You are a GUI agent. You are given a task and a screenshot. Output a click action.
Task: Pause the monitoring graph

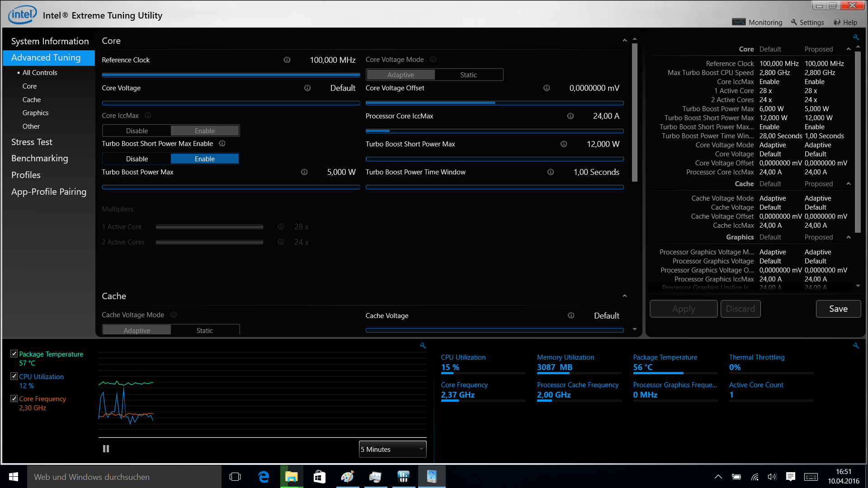tap(106, 449)
